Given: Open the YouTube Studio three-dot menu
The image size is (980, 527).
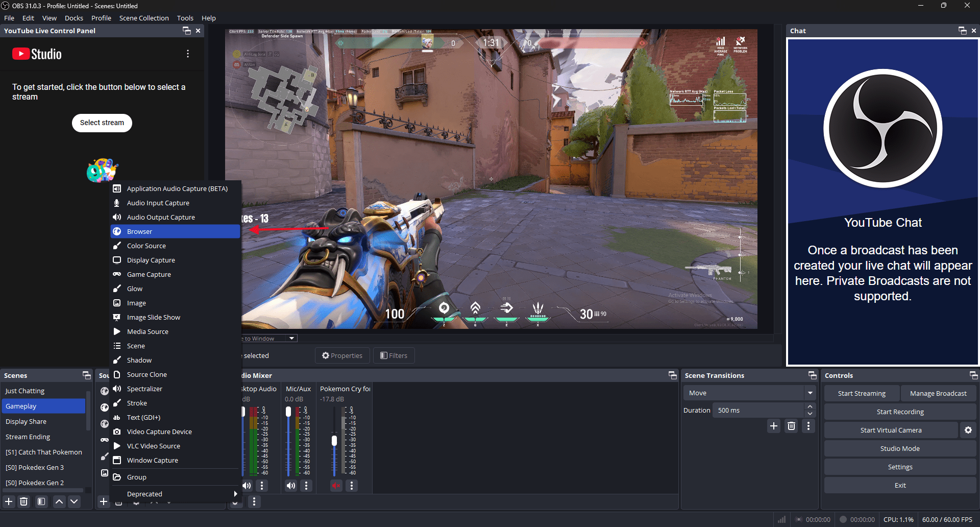Looking at the screenshot, I should click(188, 53).
